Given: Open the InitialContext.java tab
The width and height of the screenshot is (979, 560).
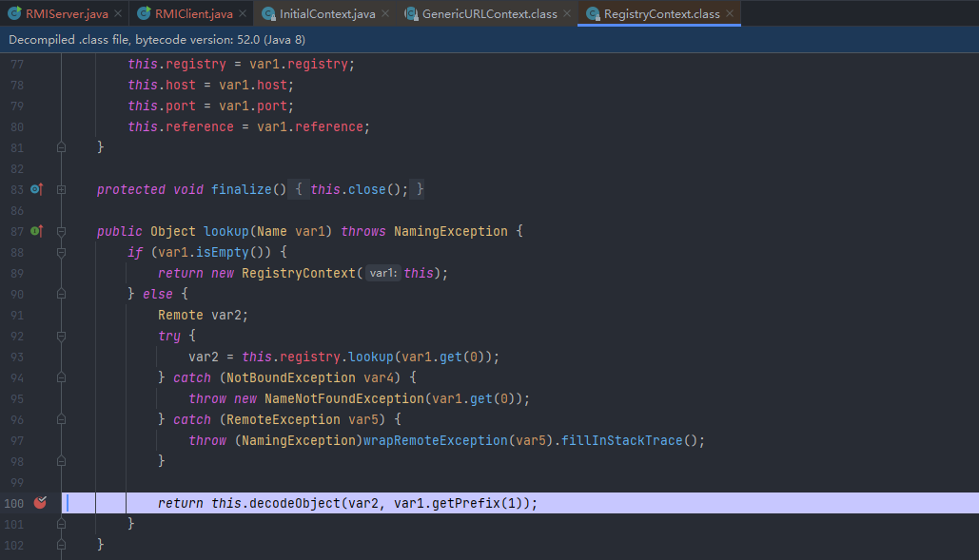Looking at the screenshot, I should [x=327, y=13].
